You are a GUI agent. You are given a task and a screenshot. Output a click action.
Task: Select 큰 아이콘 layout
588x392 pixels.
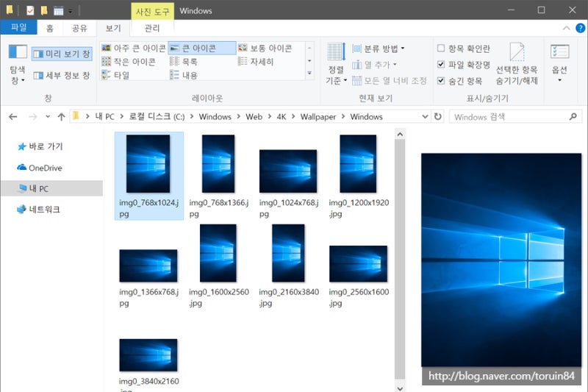point(201,48)
